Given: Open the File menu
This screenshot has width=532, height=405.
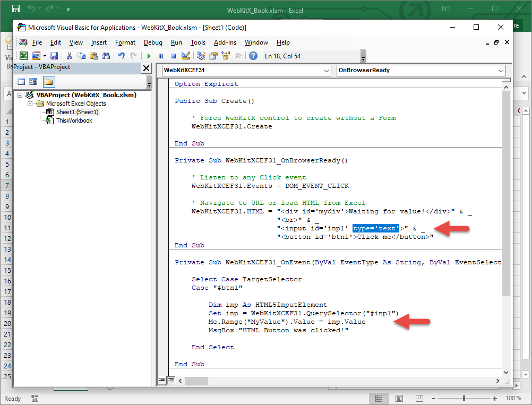Looking at the screenshot, I should [x=37, y=42].
